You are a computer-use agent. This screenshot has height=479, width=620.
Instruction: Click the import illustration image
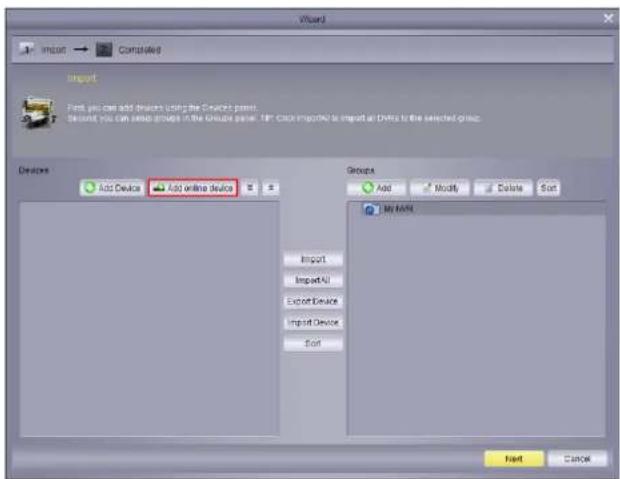pos(38,114)
